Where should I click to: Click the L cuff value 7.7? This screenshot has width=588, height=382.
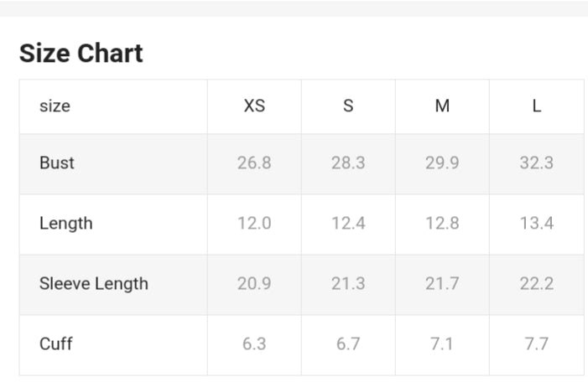coord(536,344)
